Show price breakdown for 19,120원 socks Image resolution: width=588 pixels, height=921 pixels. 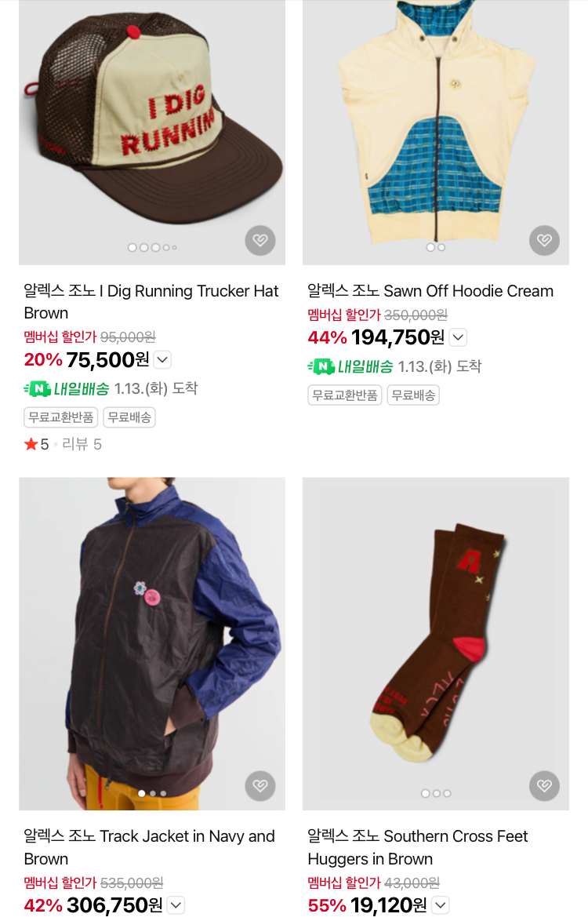(x=441, y=905)
